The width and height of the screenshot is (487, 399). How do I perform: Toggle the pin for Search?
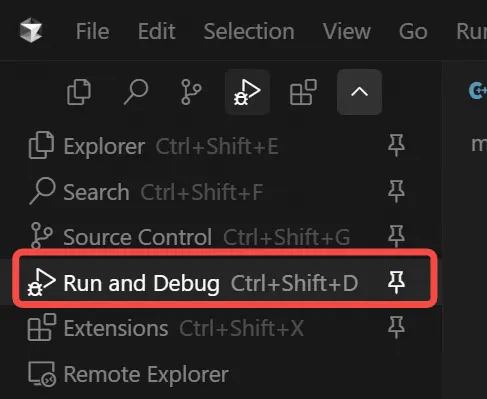396,191
